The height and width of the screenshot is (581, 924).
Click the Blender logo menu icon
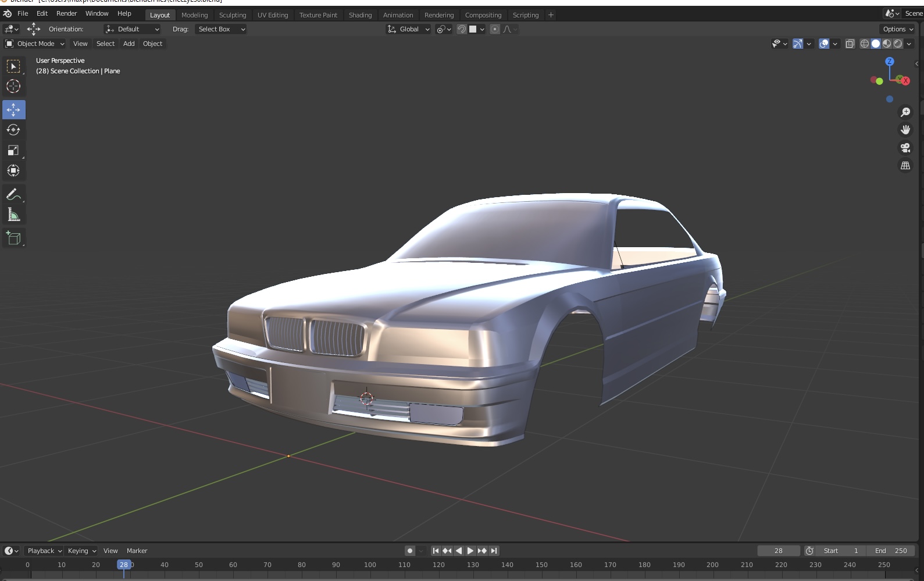[8, 13]
